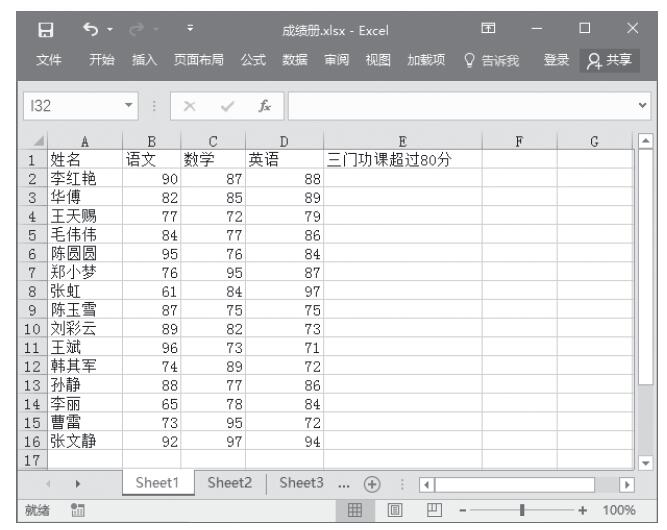Switch to Page Layout view in status bar

(394, 510)
